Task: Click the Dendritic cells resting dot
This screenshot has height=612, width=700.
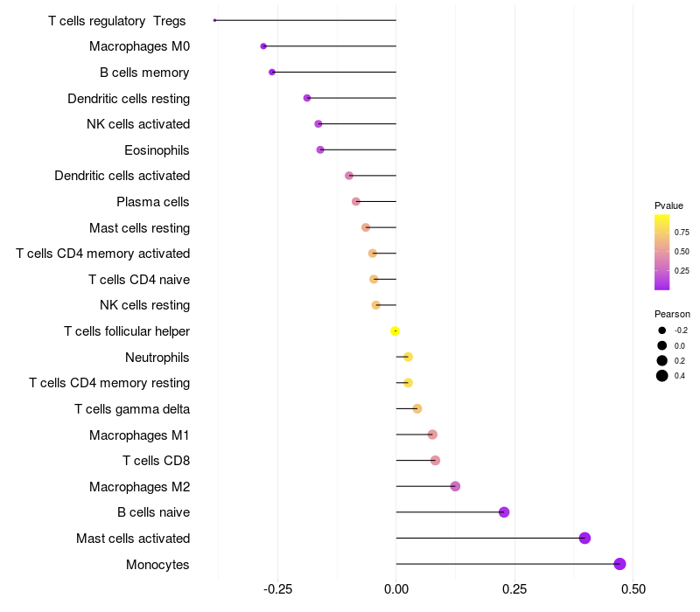Action: 307,98
